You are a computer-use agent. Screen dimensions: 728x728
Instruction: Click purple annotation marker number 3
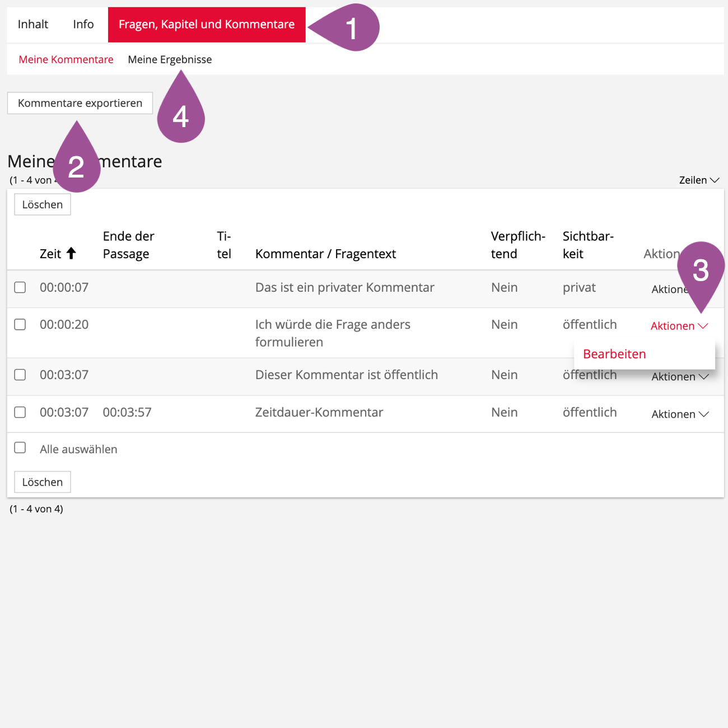pos(701,270)
